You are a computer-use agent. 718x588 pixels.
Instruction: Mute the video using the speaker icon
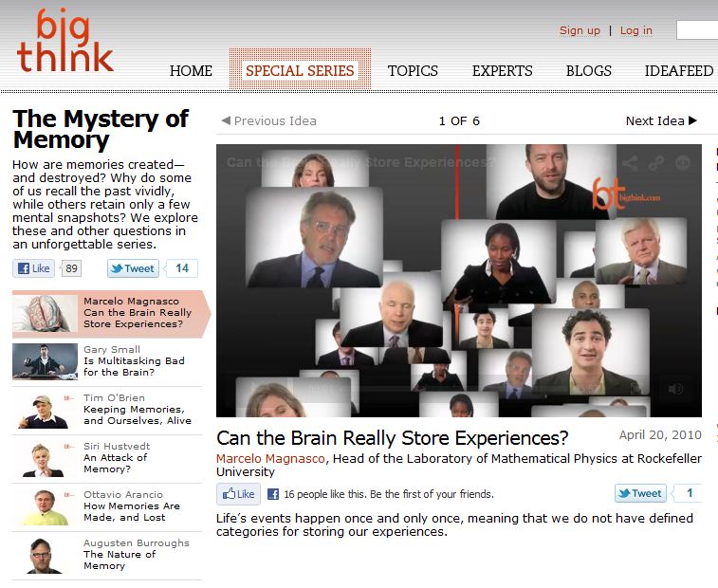[675, 389]
